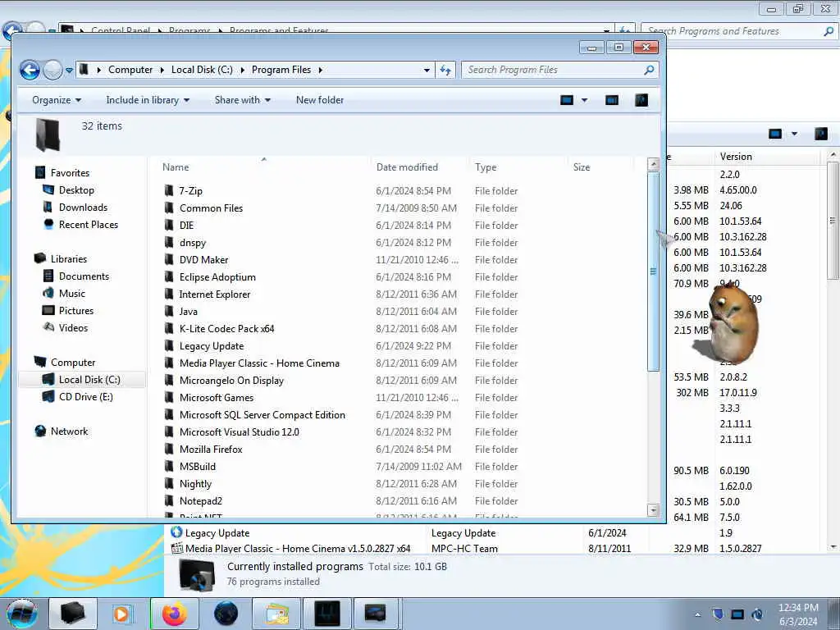Click the file list vertical scrollbar thumb
The height and width of the screenshot is (630, 840).
653,272
